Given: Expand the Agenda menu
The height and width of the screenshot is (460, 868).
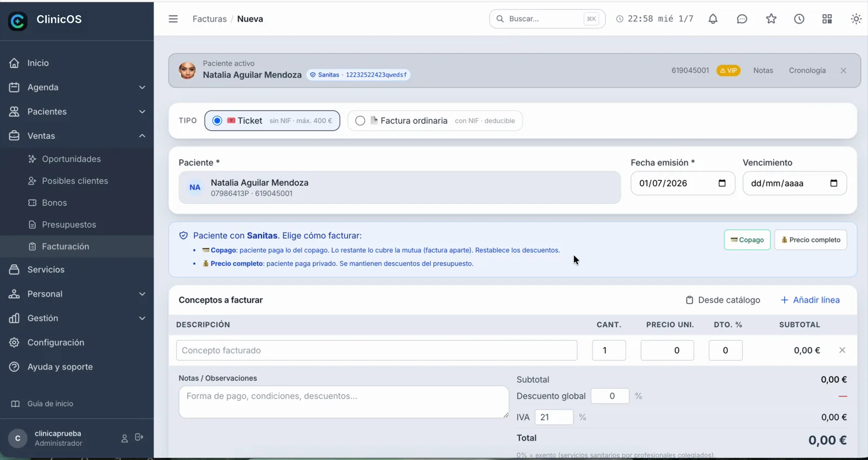Looking at the screenshot, I should pos(76,87).
